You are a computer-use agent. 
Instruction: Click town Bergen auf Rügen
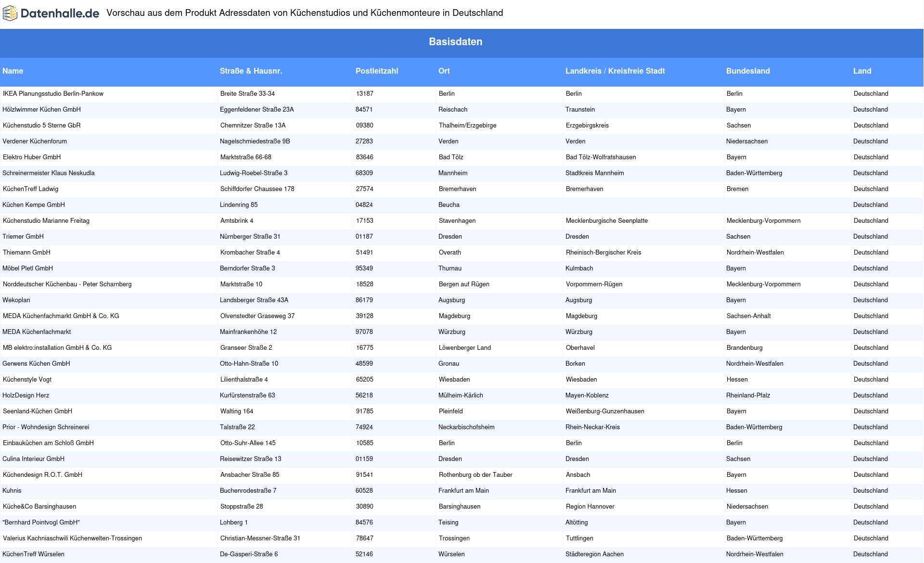464,284
